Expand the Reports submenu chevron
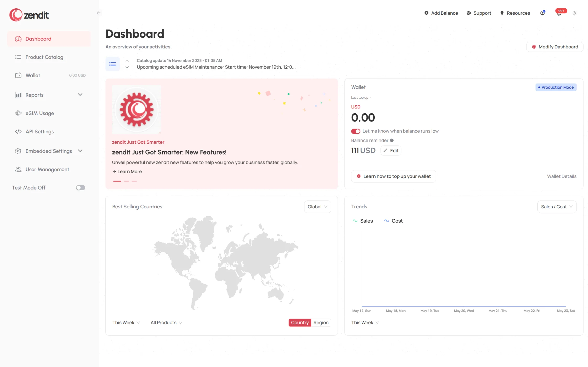The width and height of the screenshot is (588, 367). [80, 95]
